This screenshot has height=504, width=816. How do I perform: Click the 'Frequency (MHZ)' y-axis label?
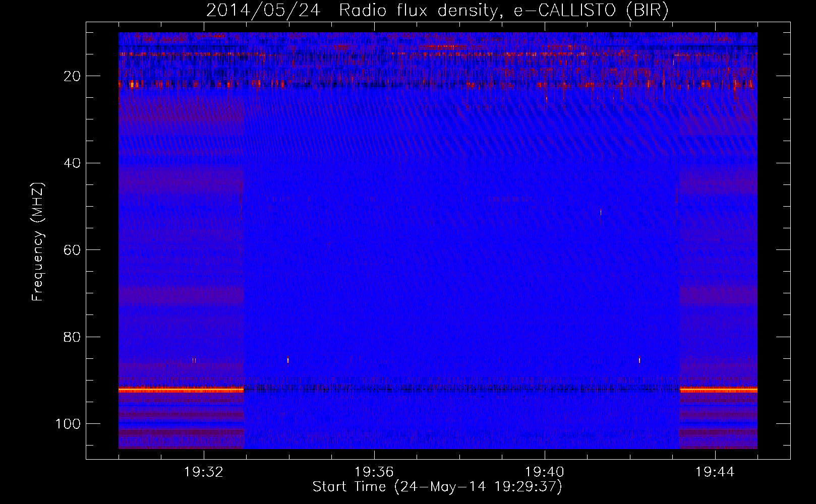point(38,241)
